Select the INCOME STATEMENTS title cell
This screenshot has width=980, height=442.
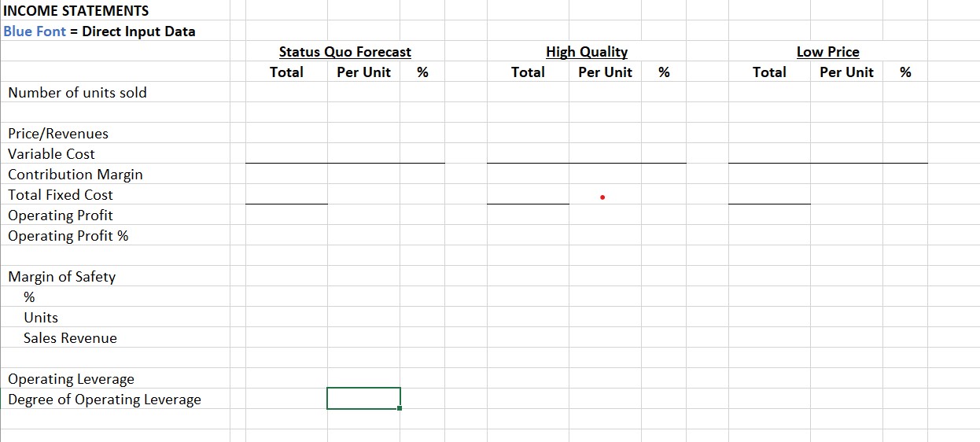(x=76, y=11)
